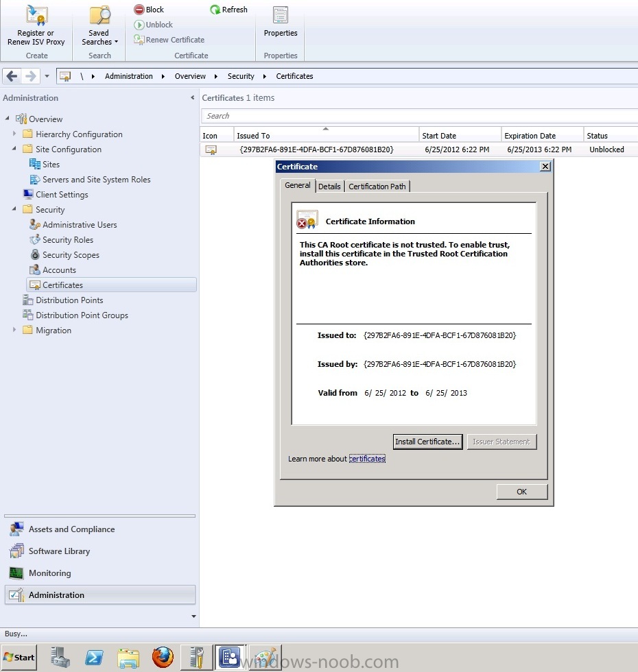Open the Properties ribbon icon
The width and height of the screenshot is (638, 672).
click(x=281, y=15)
